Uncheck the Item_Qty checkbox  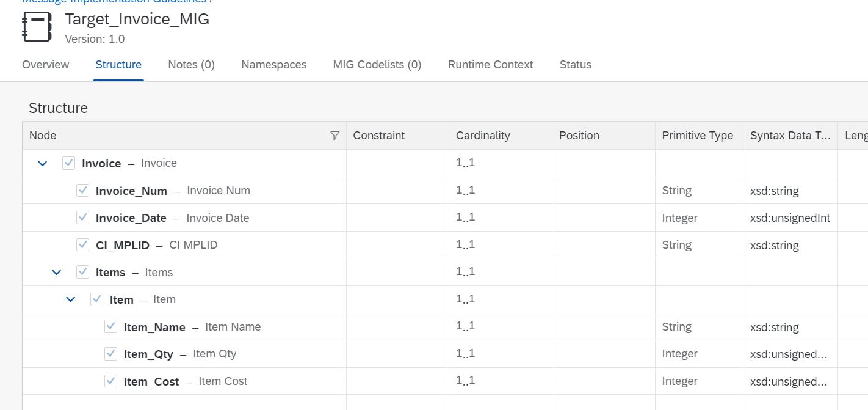[x=110, y=353]
